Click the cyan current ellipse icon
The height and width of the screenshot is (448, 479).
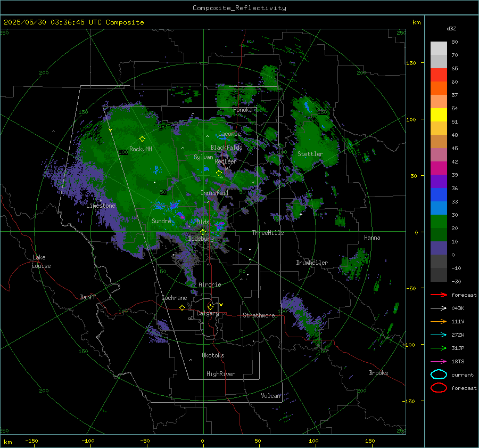pos(439,374)
